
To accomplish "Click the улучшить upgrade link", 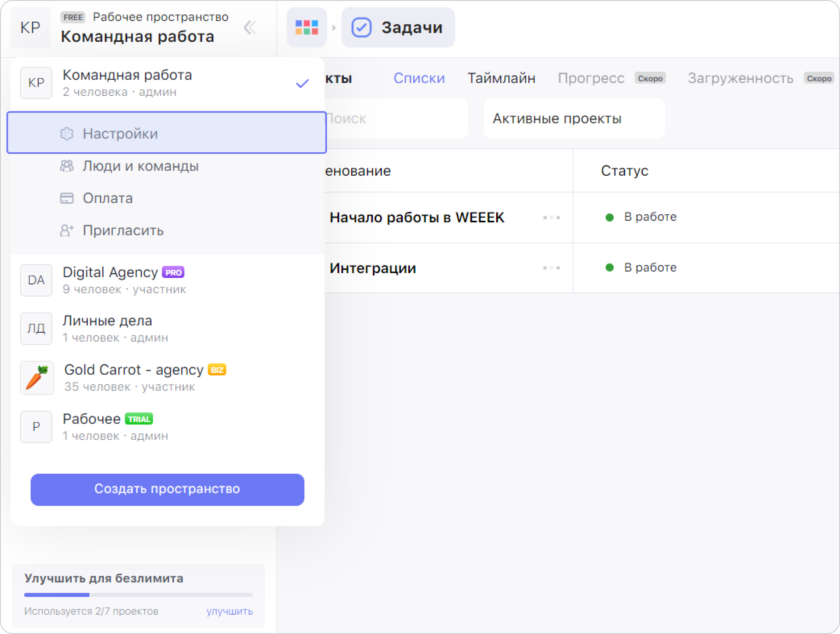I will click(229, 611).
